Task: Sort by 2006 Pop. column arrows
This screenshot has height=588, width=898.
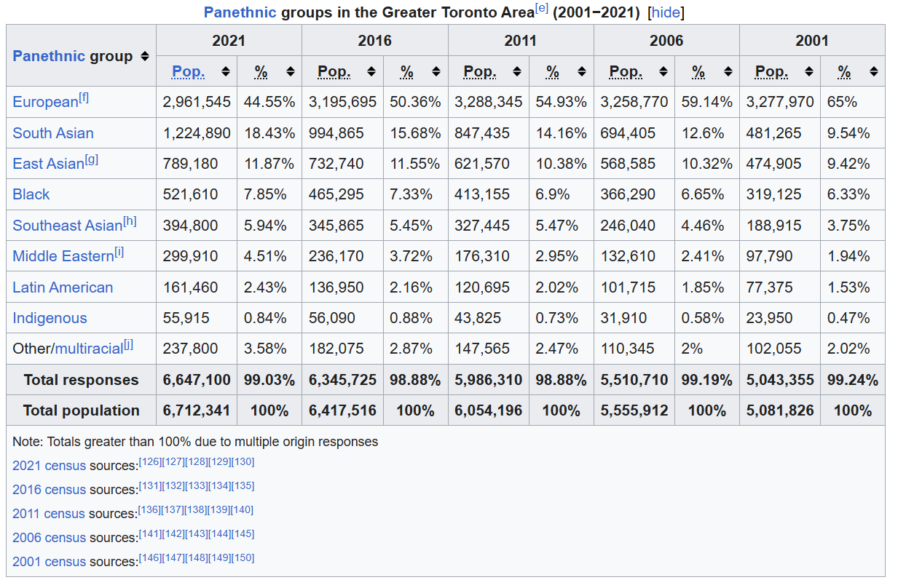Action: tap(663, 71)
